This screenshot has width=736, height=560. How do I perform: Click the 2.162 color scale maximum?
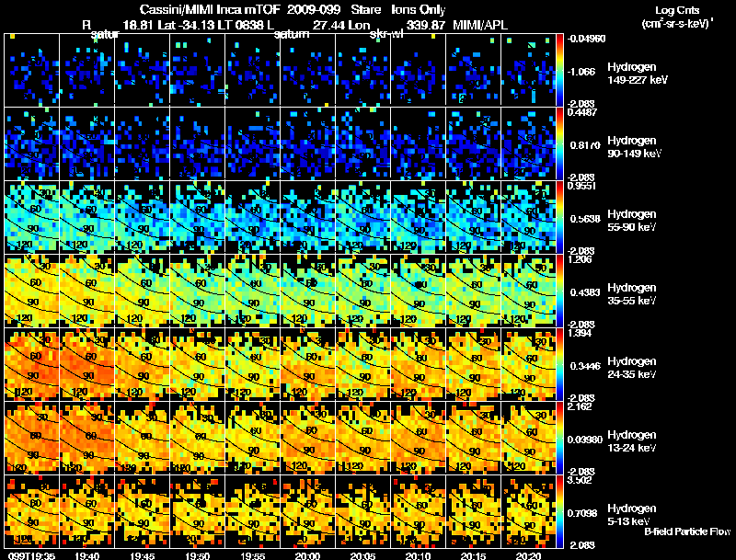click(580, 406)
